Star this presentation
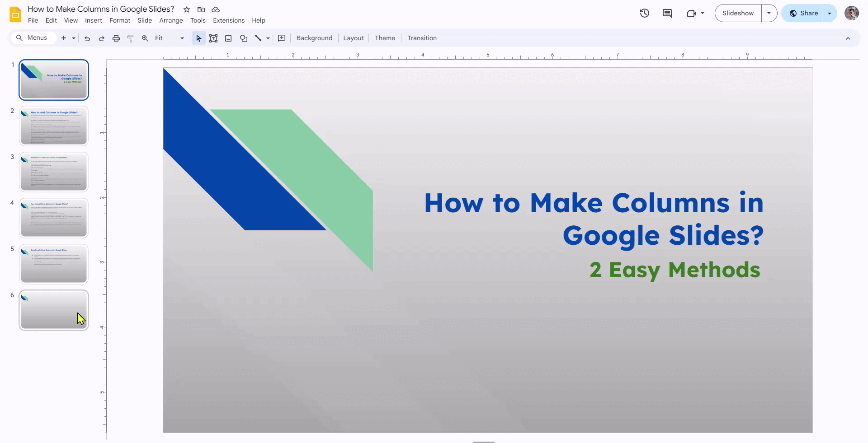Image resolution: width=868 pixels, height=443 pixels. (187, 9)
